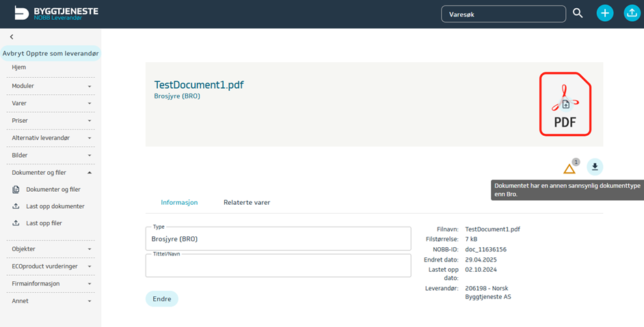Open the PDF file thumbnail
The height and width of the screenshot is (327, 644).
[x=565, y=104]
